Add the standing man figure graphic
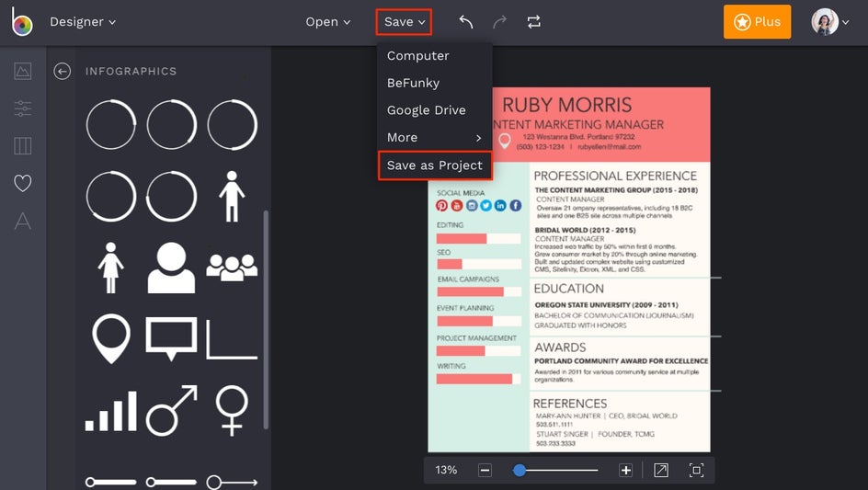 point(232,197)
